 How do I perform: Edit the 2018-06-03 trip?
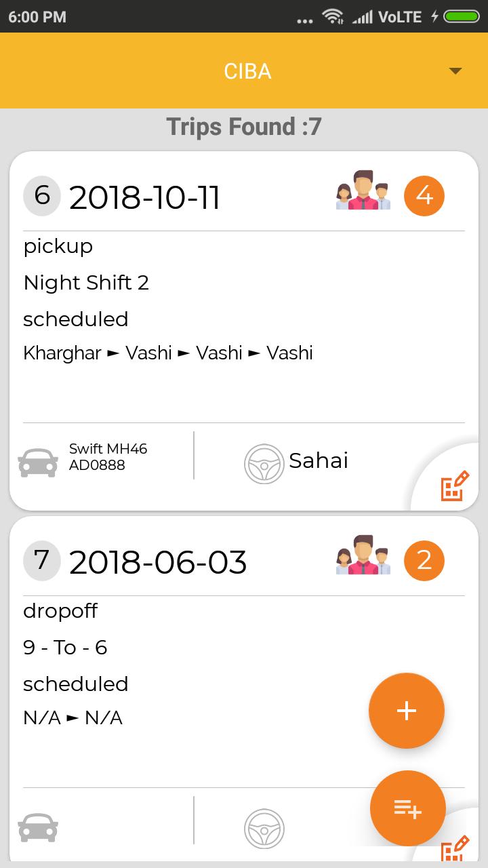[455, 849]
